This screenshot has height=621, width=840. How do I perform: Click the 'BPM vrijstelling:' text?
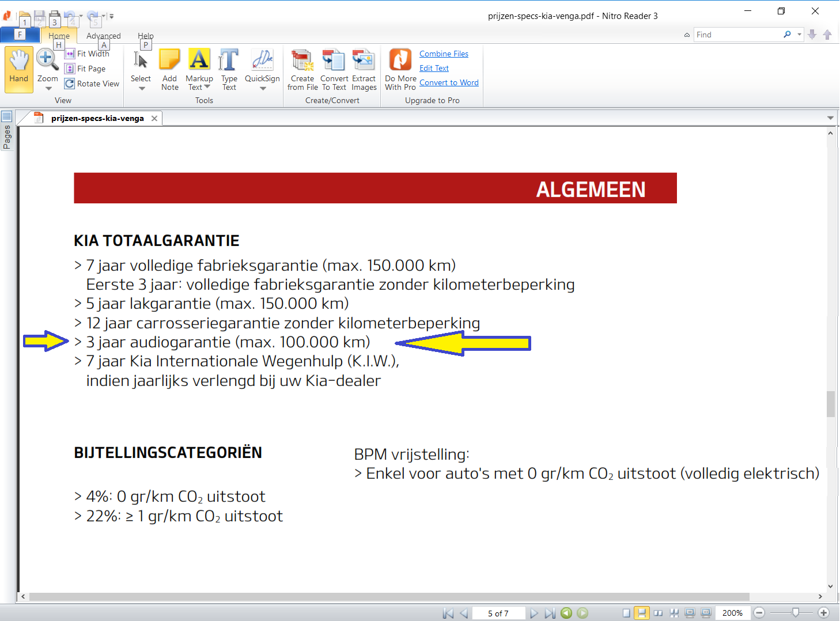tap(412, 455)
